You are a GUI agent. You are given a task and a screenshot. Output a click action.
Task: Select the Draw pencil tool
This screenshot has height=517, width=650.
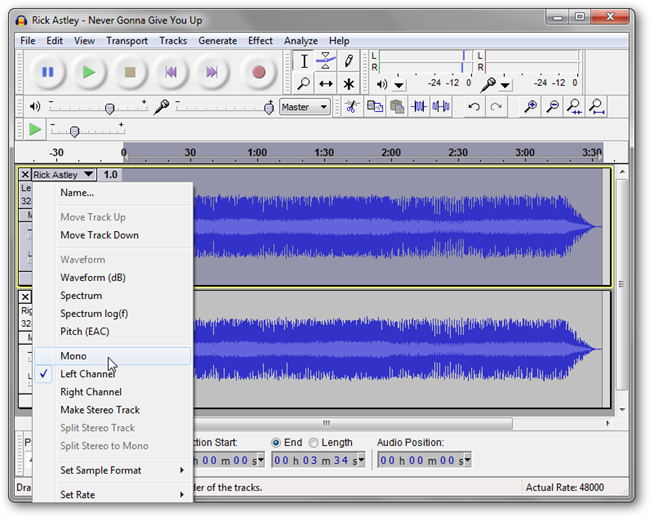point(348,61)
